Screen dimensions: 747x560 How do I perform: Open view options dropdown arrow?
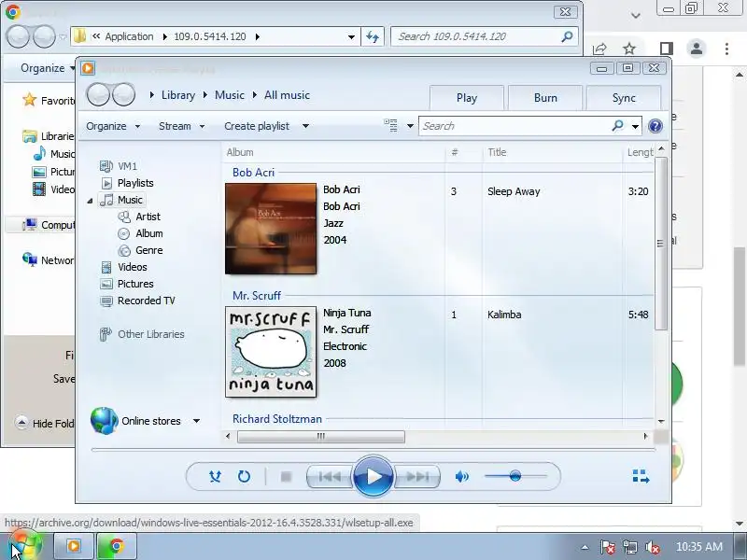pos(410,126)
